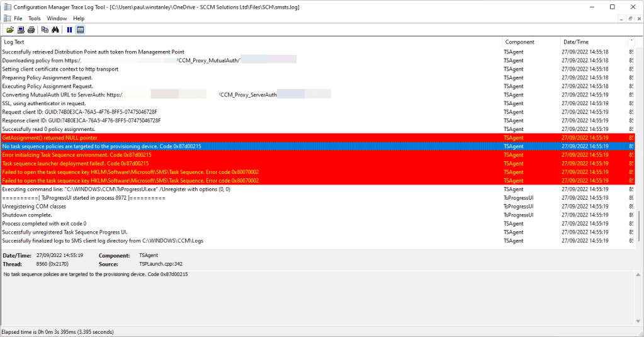Open Find using the binoculars icon
Image resolution: width=644 pixels, height=337 pixels.
click(x=55, y=30)
